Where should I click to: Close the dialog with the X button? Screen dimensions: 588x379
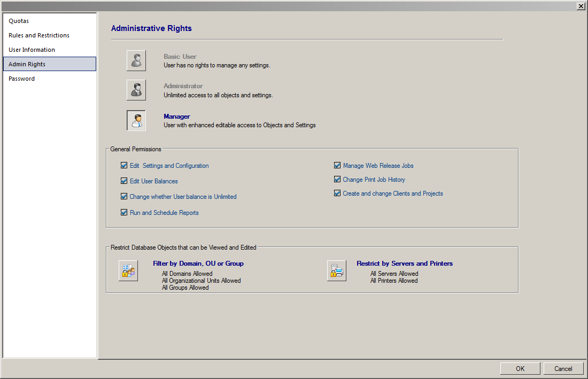(581, 6)
